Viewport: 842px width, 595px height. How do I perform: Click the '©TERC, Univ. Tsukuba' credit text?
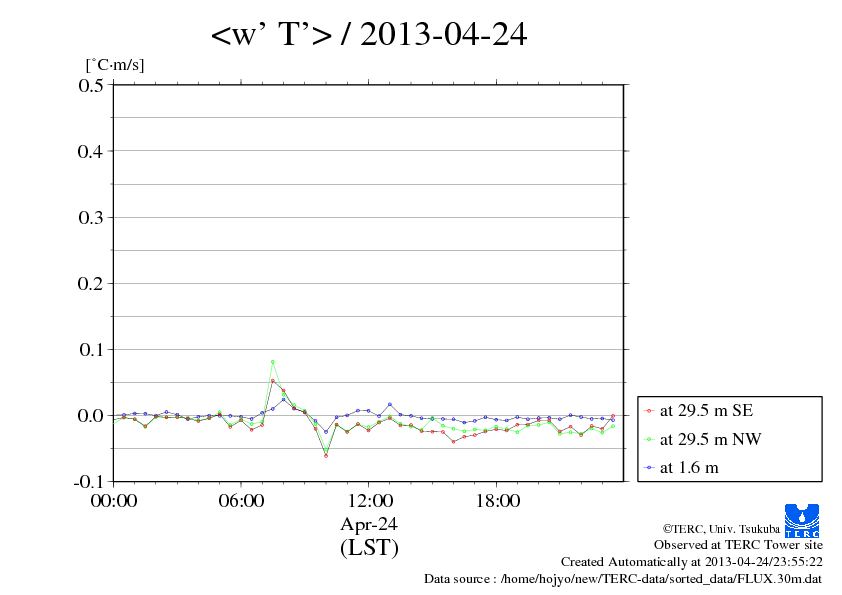(x=721, y=529)
